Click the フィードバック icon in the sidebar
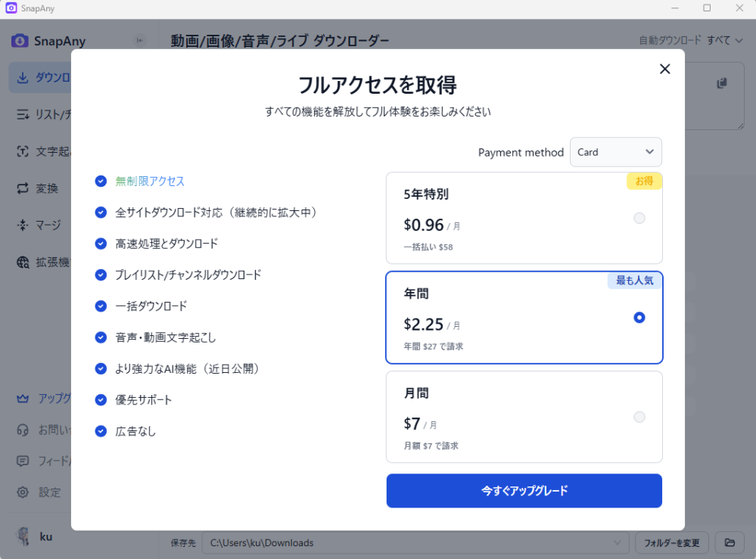Viewport: 756px width, 559px height. (23, 461)
